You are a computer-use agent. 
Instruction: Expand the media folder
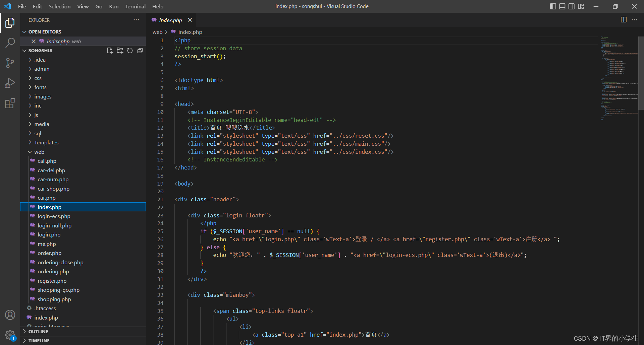[83, 124]
